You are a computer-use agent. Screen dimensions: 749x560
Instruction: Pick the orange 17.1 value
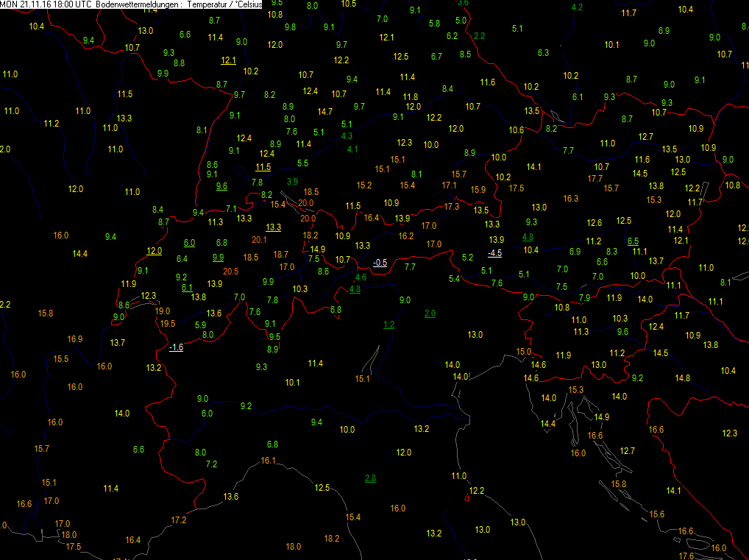[x=449, y=185]
